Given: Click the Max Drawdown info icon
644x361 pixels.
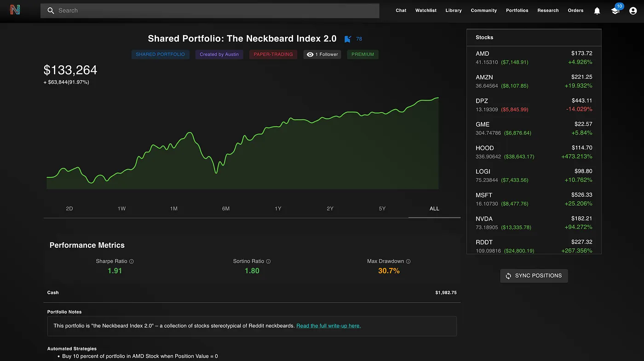Looking at the screenshot, I should click(408, 262).
